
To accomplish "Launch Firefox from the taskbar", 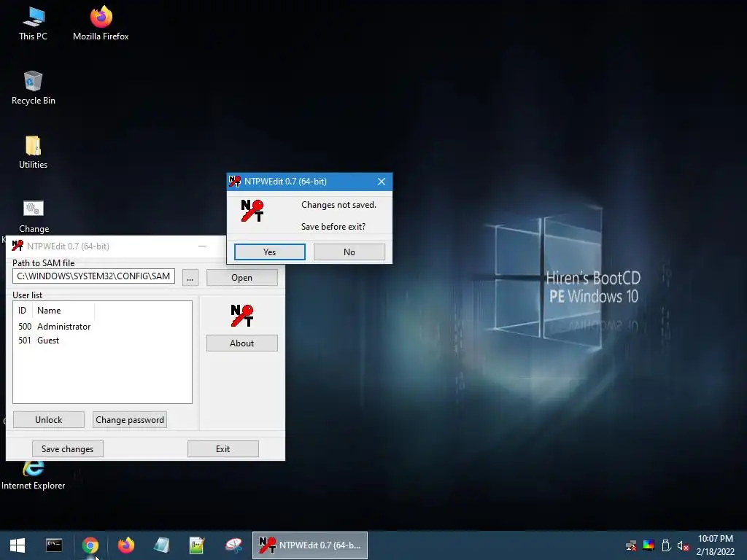I will coord(125,545).
